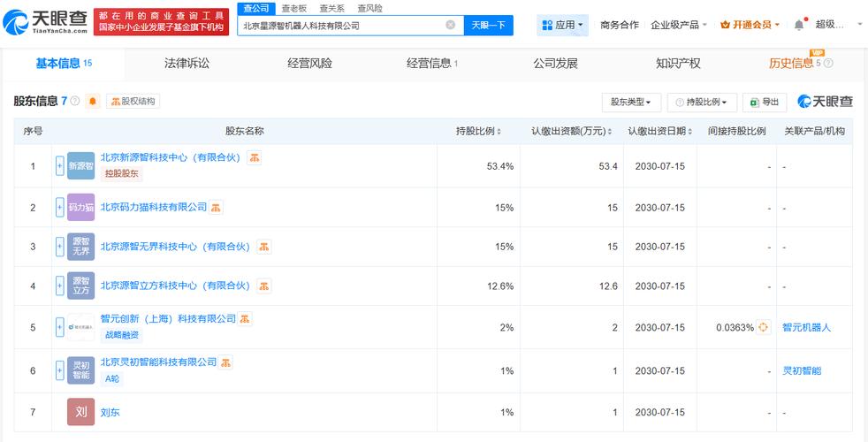The height and width of the screenshot is (442, 868).
Task: Select the 查老板 search tab
Action: (293, 8)
